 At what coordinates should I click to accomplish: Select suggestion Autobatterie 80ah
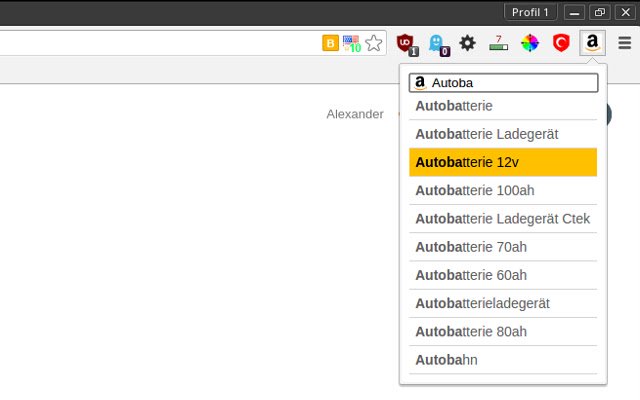click(503, 331)
